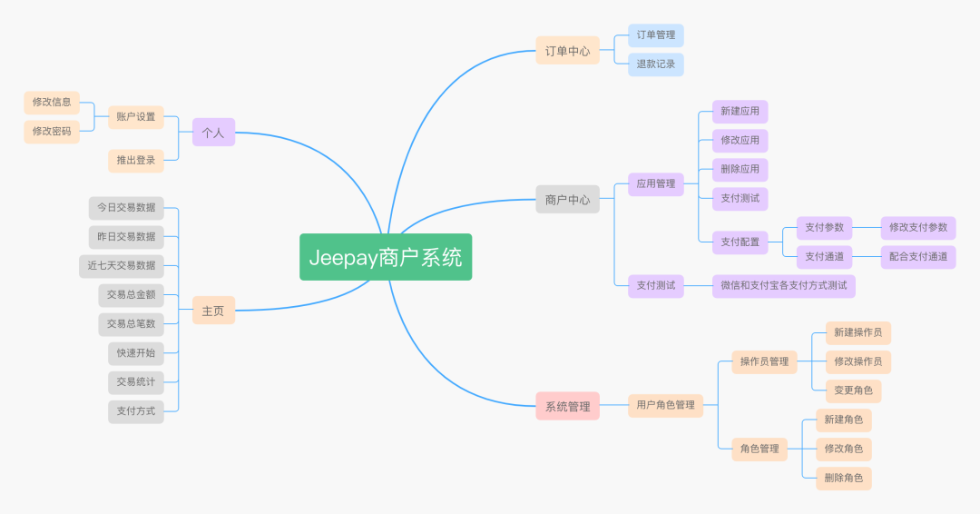Select the 角色管理 node
The image size is (980, 514).
759,449
